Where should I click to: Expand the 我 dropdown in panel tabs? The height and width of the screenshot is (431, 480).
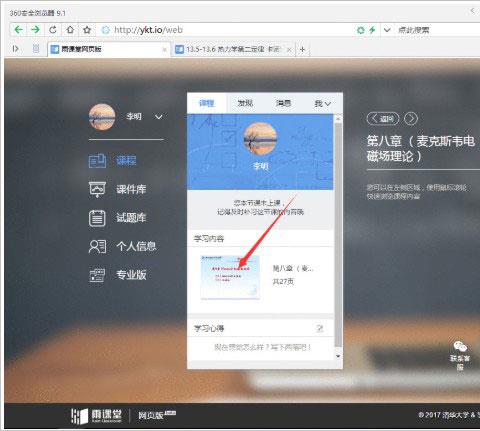tap(323, 104)
